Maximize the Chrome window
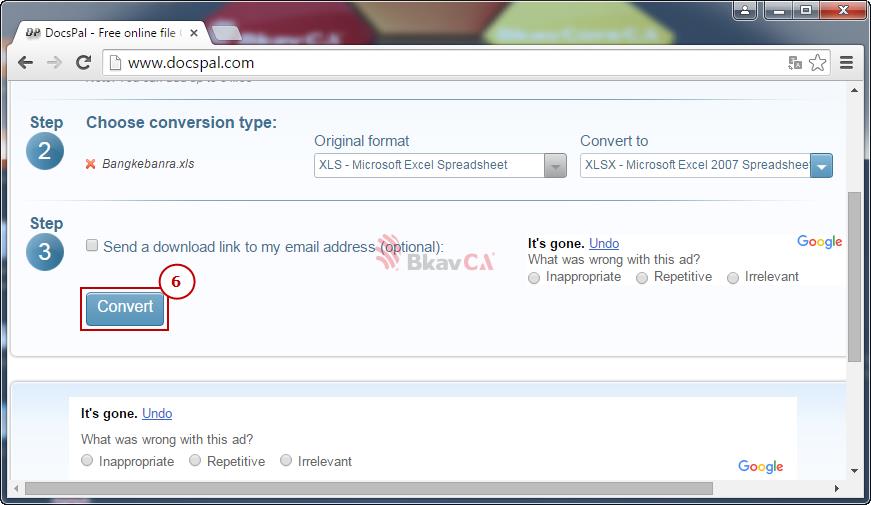Image resolution: width=871 pixels, height=505 pixels. click(805, 10)
